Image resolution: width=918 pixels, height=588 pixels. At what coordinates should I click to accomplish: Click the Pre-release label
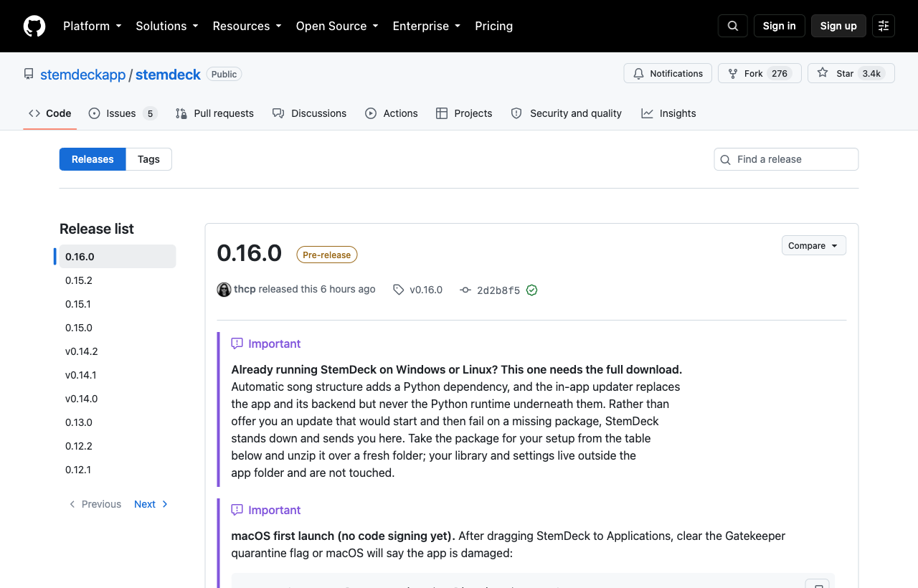(x=327, y=255)
